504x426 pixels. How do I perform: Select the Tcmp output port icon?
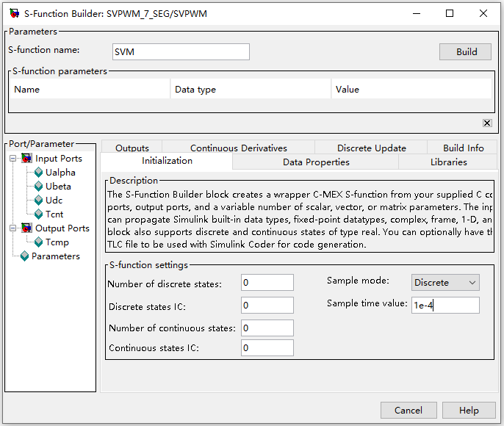coord(39,242)
